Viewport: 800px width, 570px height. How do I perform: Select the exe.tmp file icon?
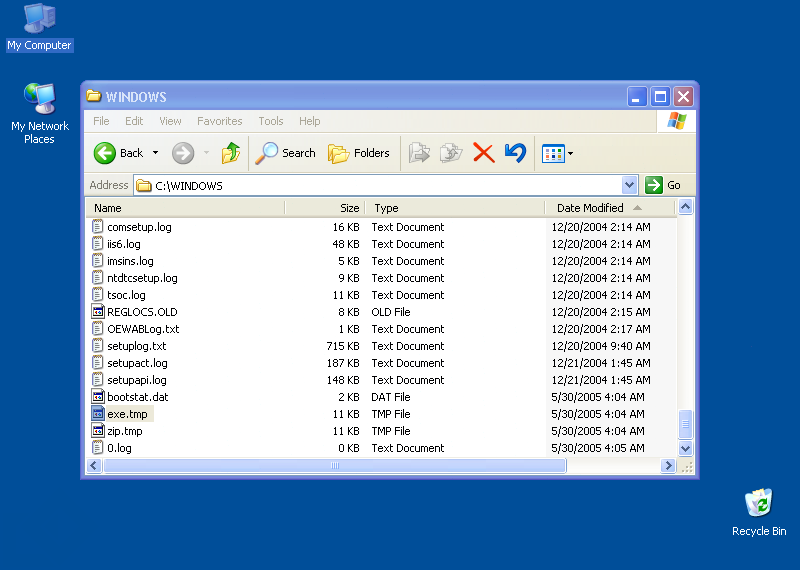pos(97,414)
